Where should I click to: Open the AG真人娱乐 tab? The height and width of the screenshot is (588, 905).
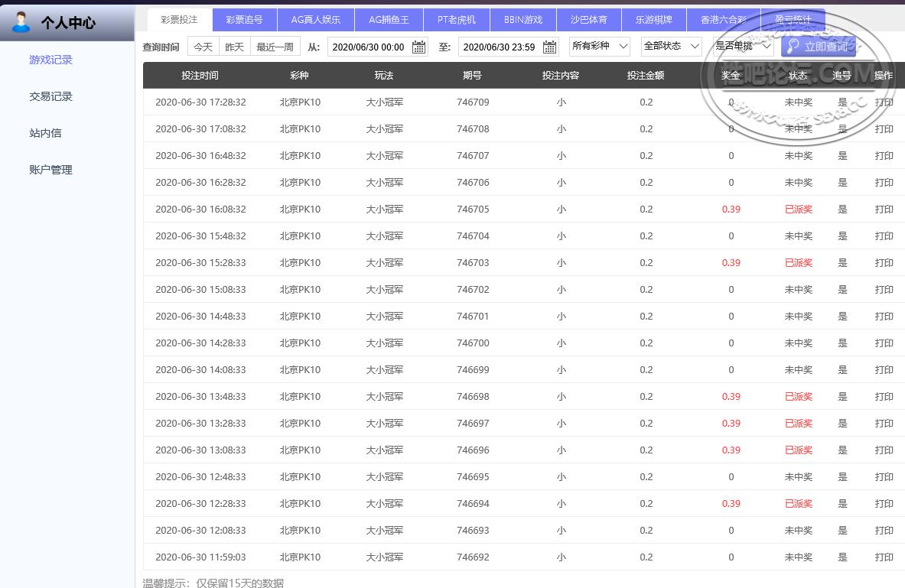[316, 20]
